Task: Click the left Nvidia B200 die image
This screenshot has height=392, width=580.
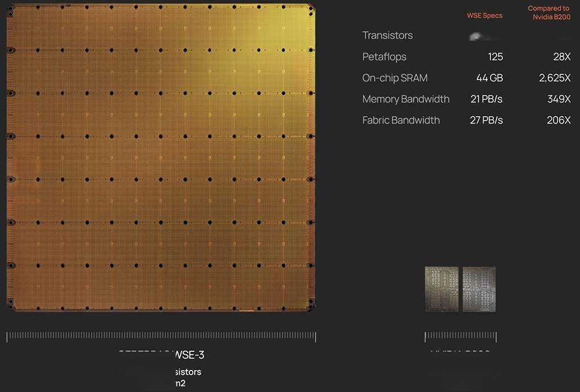Action: coord(441,289)
